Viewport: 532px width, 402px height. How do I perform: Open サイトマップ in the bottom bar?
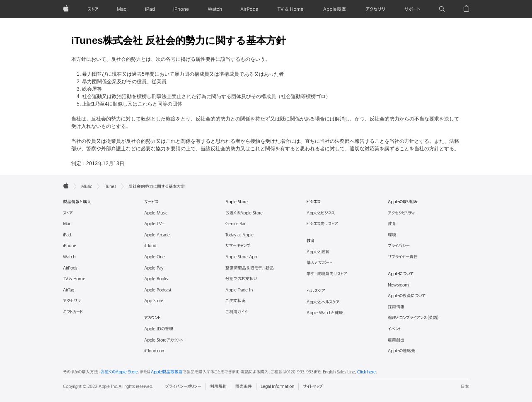click(x=312, y=386)
